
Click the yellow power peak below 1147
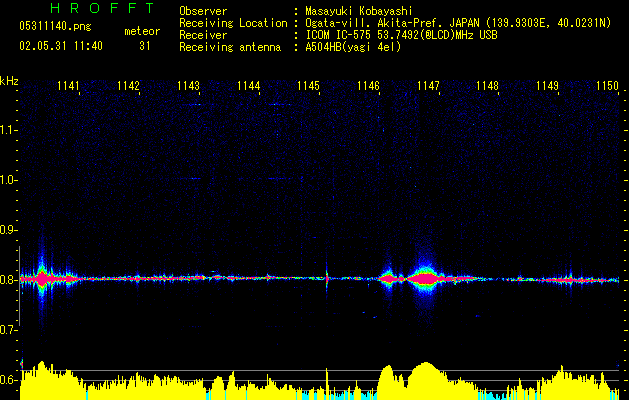click(426, 379)
